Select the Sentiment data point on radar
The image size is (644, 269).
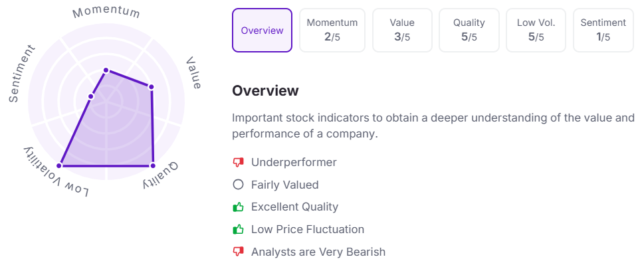click(x=91, y=97)
